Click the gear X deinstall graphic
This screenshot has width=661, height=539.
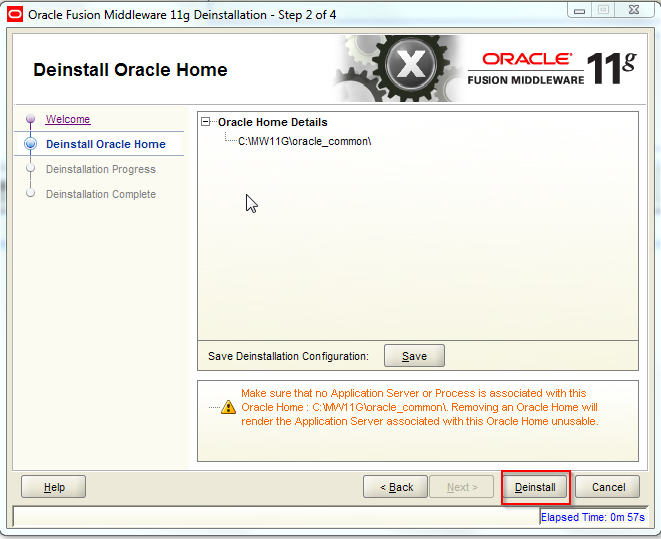coord(400,68)
